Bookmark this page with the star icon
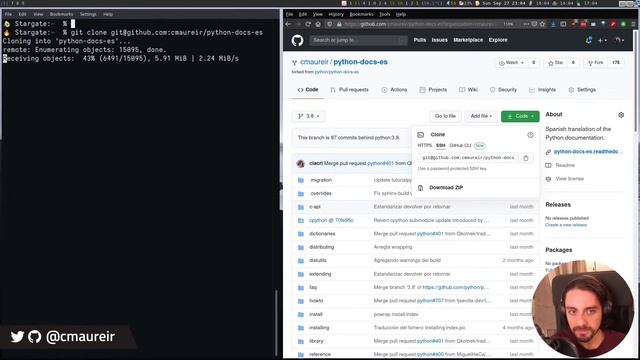Image resolution: width=640 pixels, height=360 pixels. 542,24
